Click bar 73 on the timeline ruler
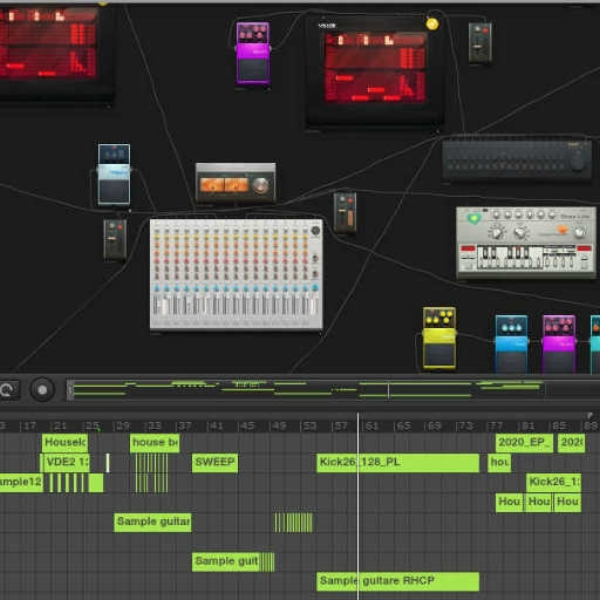Image resolution: width=600 pixels, height=600 pixels. pyautogui.click(x=465, y=426)
